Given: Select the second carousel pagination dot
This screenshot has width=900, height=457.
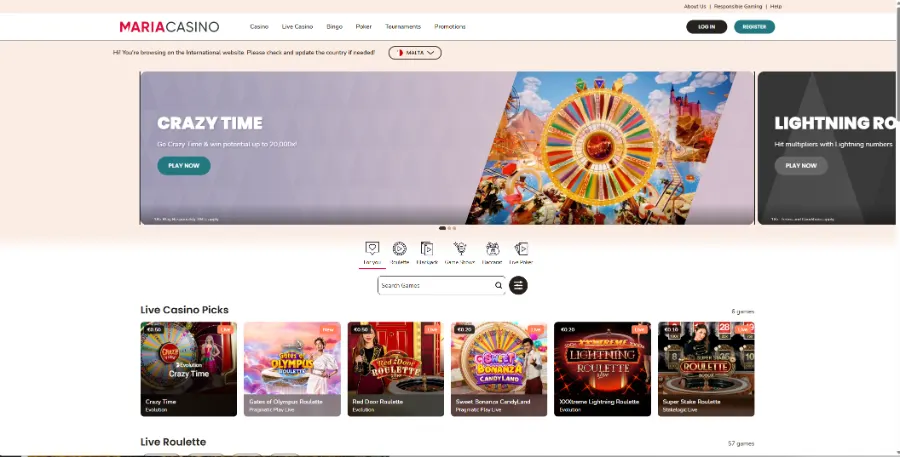Looking at the screenshot, I should (x=449, y=228).
